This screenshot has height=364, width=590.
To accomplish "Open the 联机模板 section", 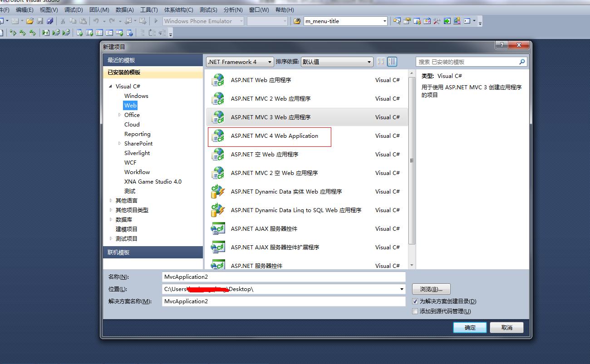I will [153, 252].
